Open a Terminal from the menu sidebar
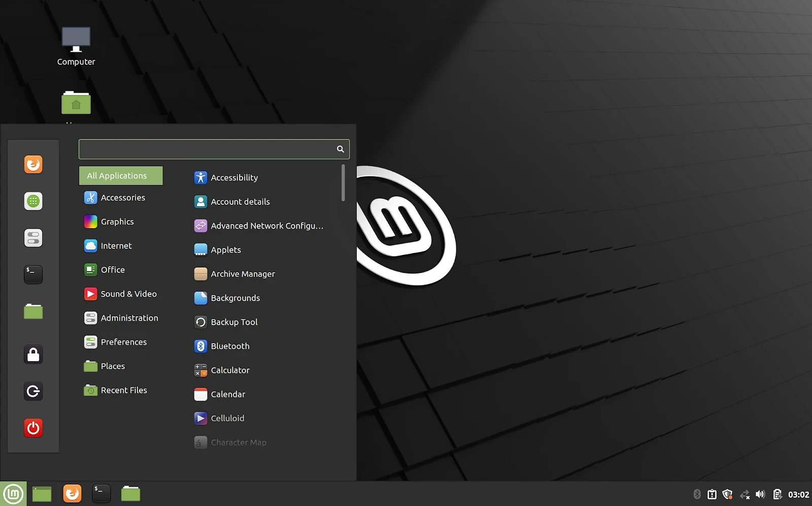 pyautogui.click(x=33, y=274)
